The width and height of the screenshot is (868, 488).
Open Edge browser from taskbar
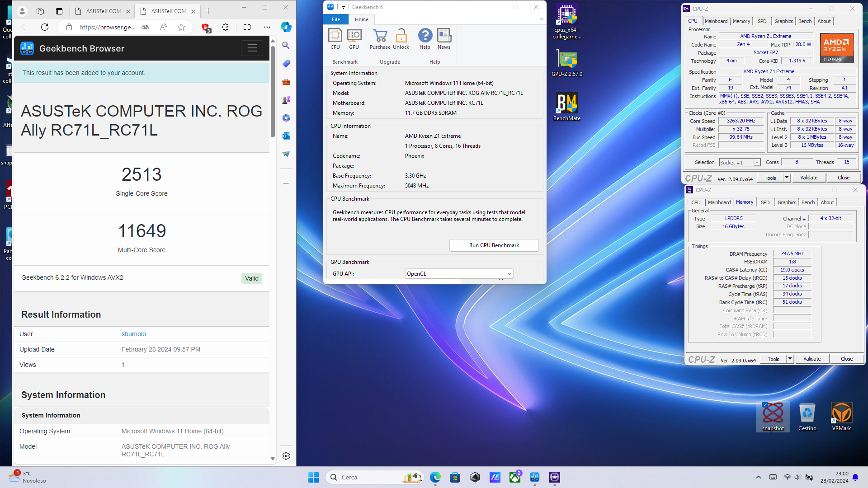(x=435, y=477)
